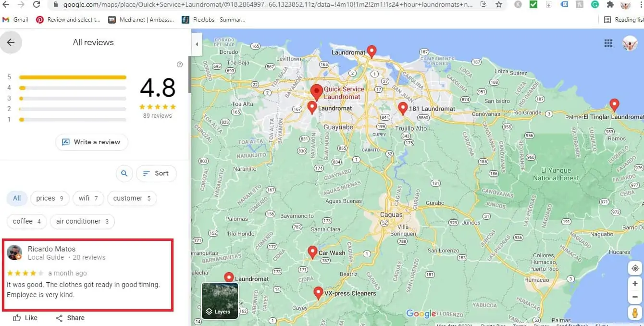Bookmark this page with the star
This screenshot has height=326, width=644.
[499, 4]
